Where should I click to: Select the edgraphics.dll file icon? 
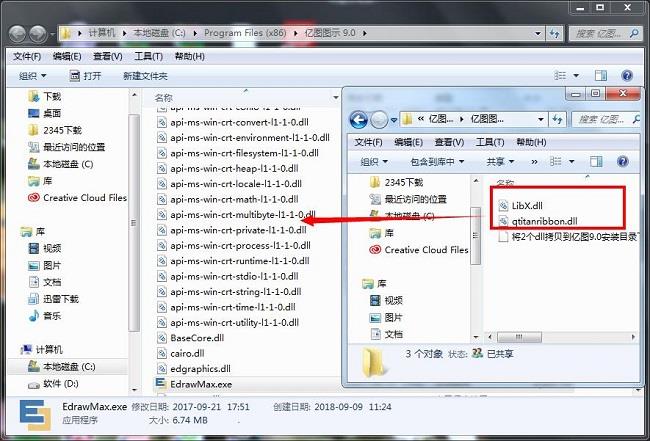tap(162, 368)
